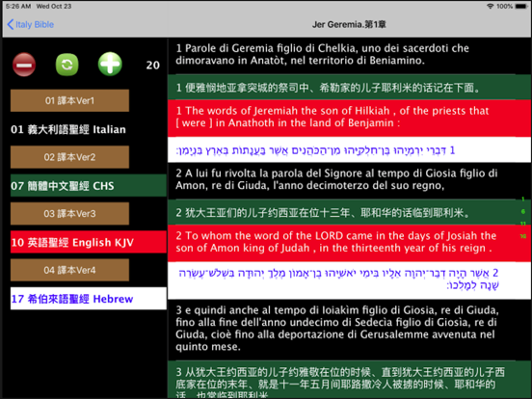Select English verse 1 The words of Jeremiah
Viewport: 532px width, 399px height.
(x=350, y=119)
